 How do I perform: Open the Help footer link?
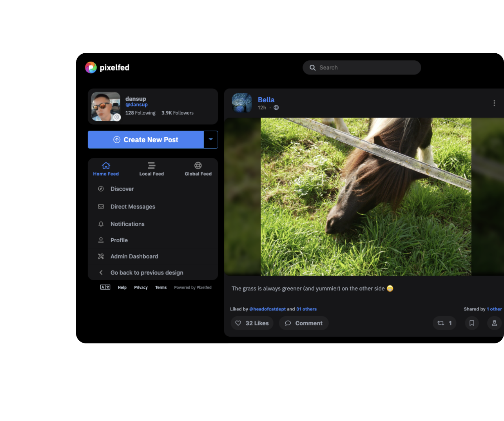(x=122, y=287)
